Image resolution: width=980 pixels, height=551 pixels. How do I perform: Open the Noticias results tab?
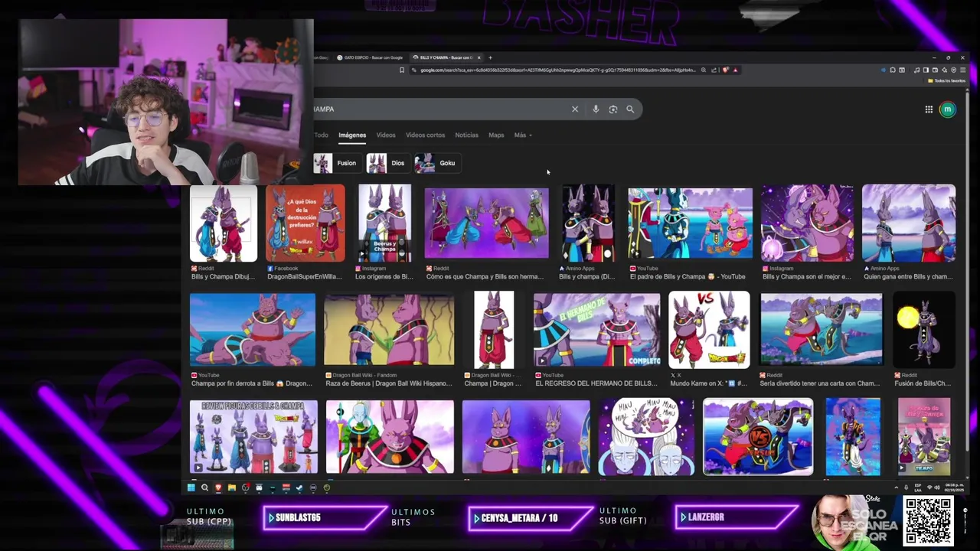(x=466, y=135)
